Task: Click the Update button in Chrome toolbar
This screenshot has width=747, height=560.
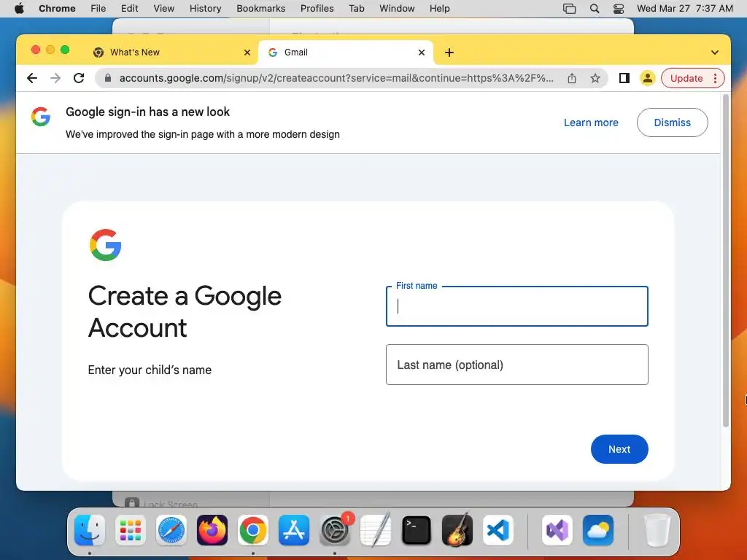Action: click(686, 78)
